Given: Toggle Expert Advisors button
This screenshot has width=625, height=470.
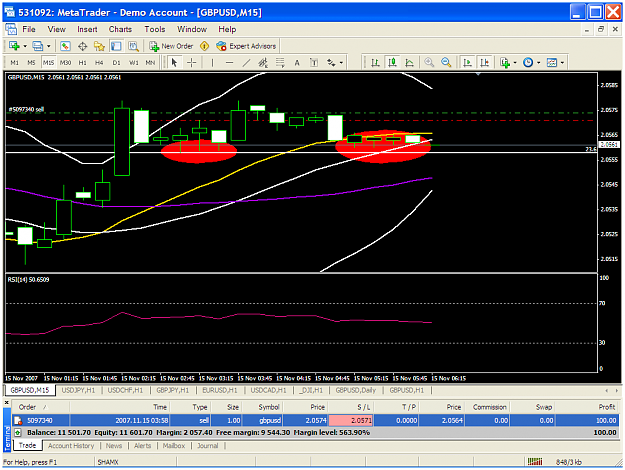Looking at the screenshot, I should (x=246, y=46).
